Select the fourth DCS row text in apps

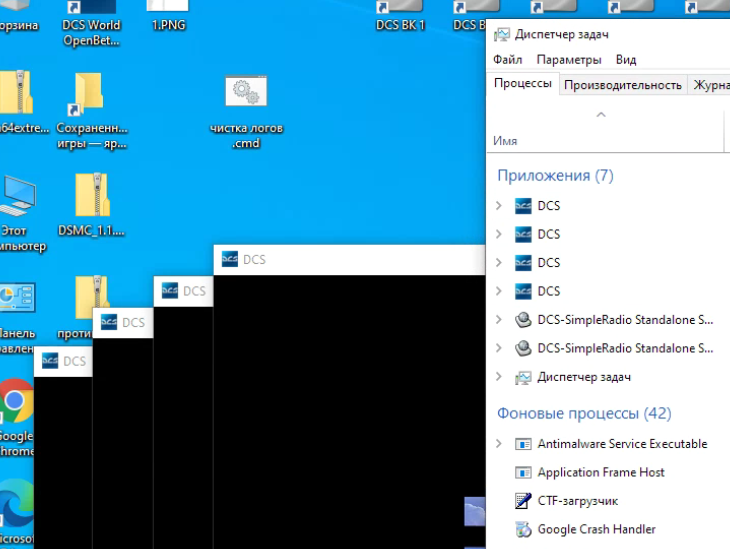pos(549,291)
